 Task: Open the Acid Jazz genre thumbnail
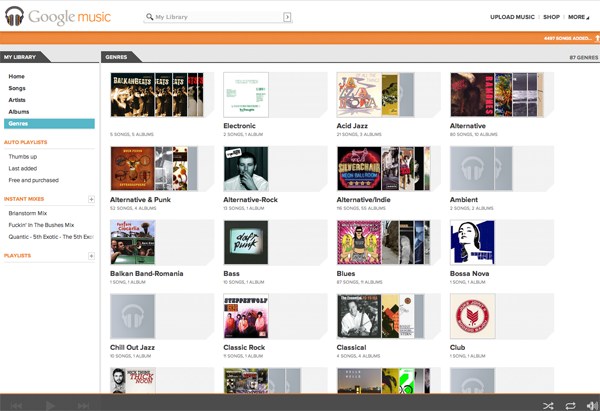point(375,95)
